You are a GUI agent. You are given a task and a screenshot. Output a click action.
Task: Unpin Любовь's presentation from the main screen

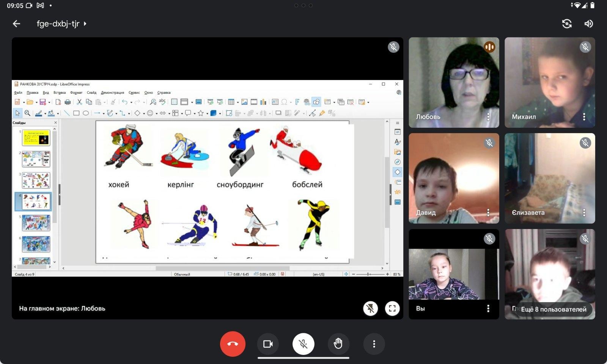tap(371, 308)
